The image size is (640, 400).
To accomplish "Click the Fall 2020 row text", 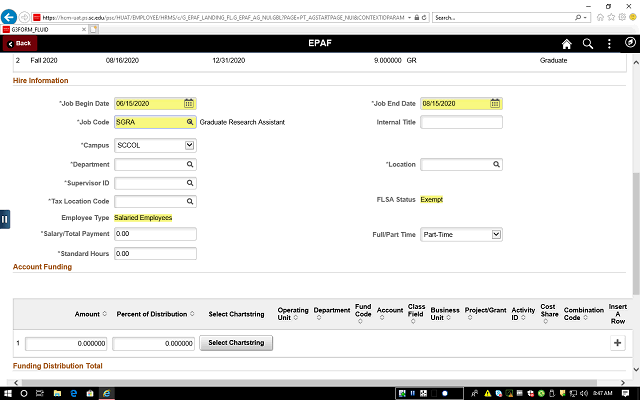I will pyautogui.click(x=44, y=60).
